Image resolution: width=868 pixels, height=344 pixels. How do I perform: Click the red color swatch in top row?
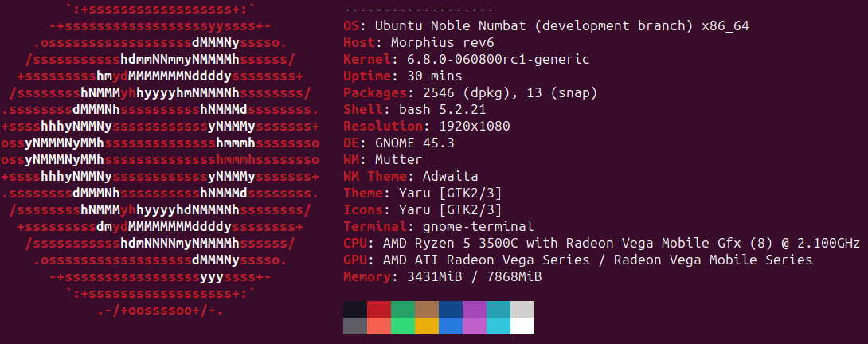coord(378,309)
